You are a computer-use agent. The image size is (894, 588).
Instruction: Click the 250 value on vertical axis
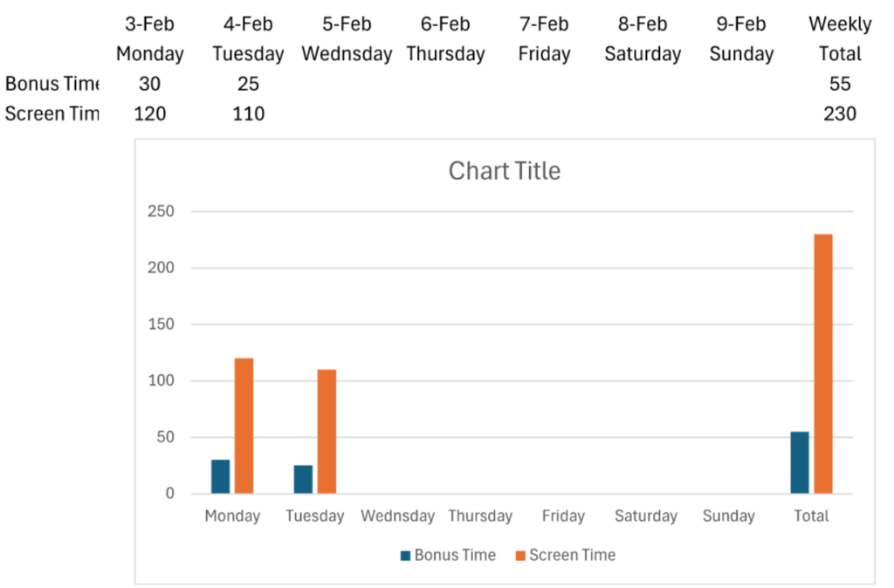coord(161,211)
